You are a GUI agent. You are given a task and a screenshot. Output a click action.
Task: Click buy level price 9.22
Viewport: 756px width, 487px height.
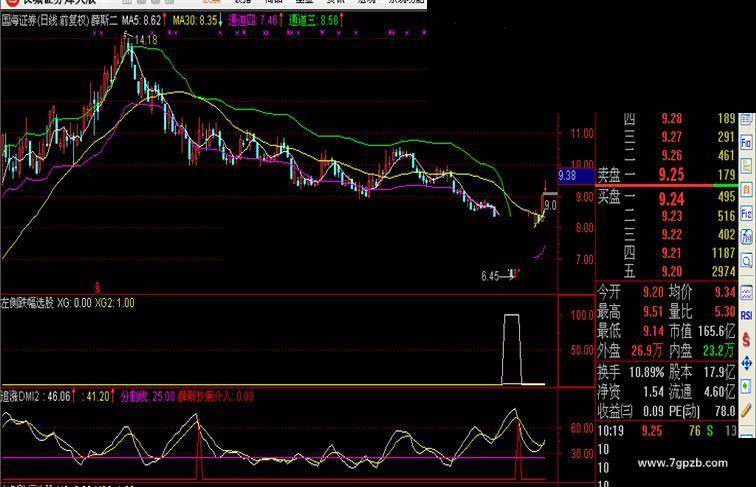pyautogui.click(x=672, y=234)
